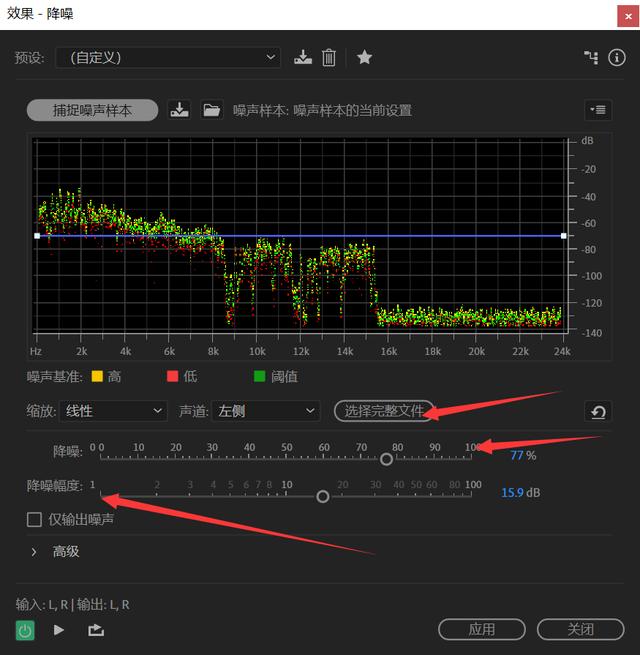Open the channel map editor icon

tap(591, 58)
